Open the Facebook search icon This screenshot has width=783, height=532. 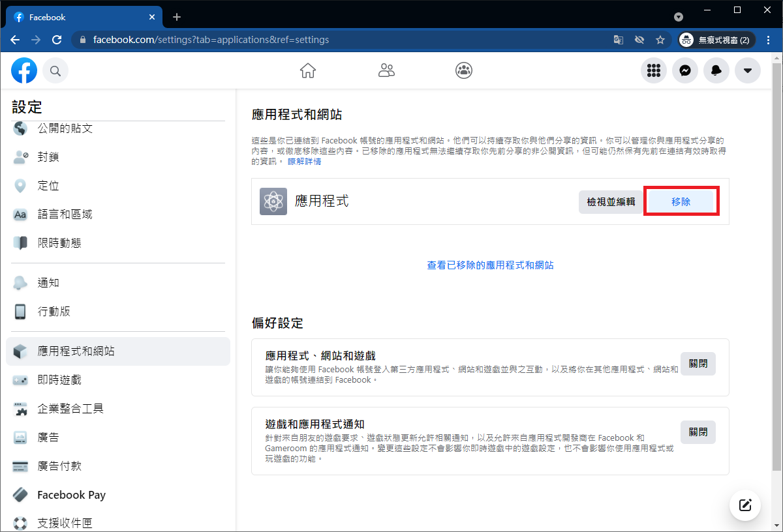tap(55, 70)
